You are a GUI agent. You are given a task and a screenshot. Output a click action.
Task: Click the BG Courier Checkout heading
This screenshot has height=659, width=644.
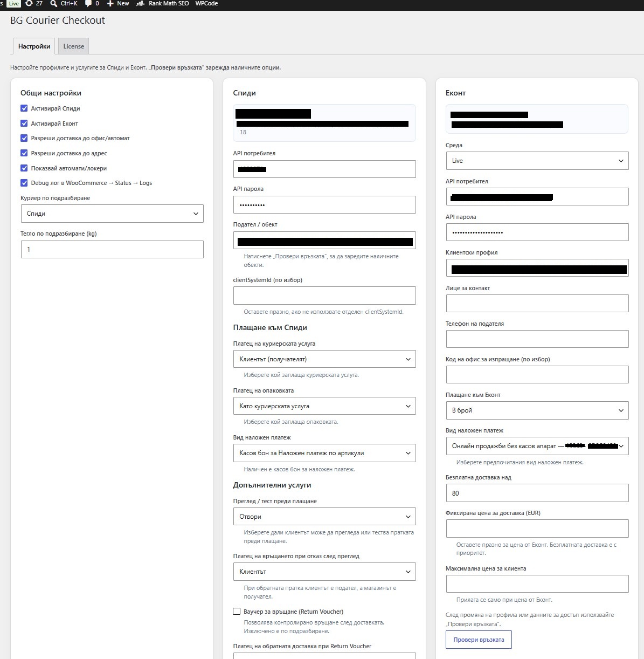[58, 20]
